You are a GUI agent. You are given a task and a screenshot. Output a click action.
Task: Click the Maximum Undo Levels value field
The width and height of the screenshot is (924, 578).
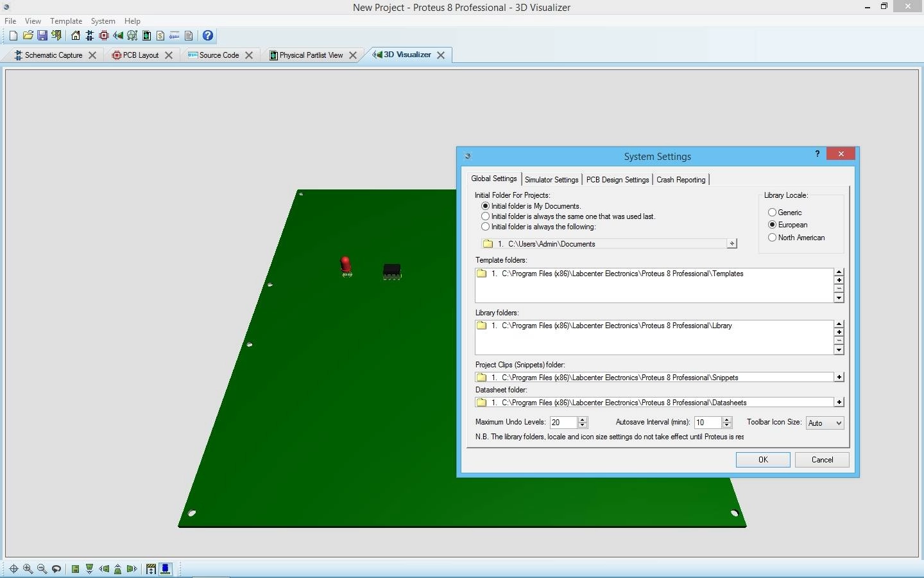tap(564, 423)
